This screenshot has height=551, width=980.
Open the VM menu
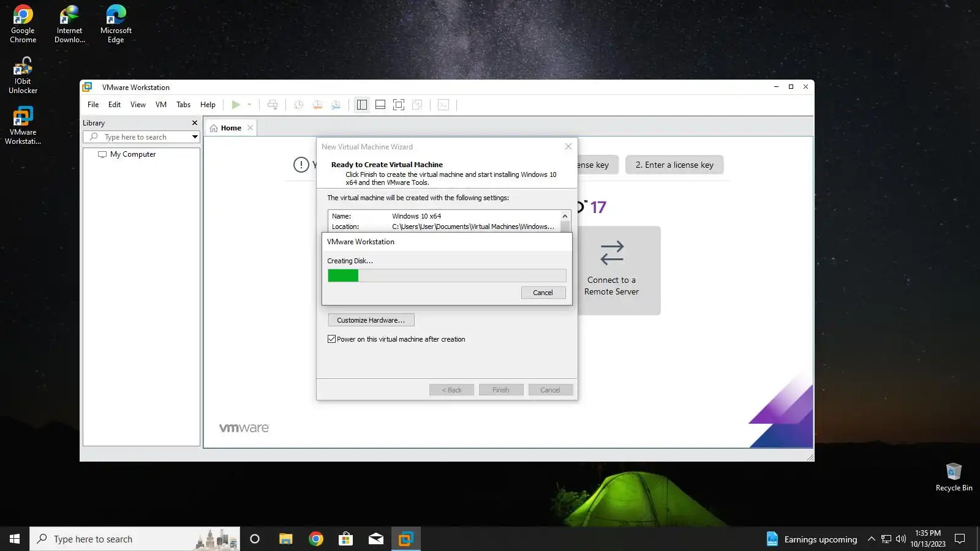[161, 105]
